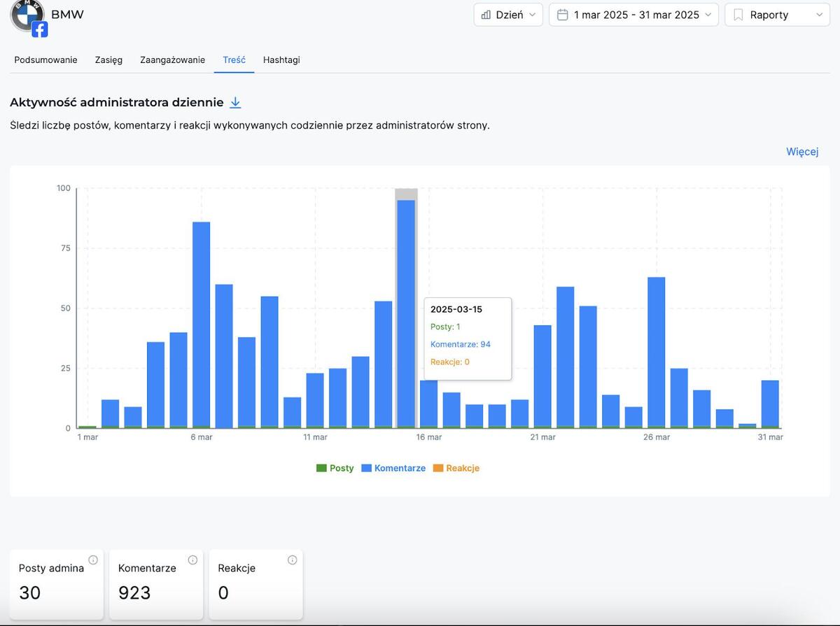Expand the Raporty dropdown
This screenshot has width=840, height=626.
(777, 15)
